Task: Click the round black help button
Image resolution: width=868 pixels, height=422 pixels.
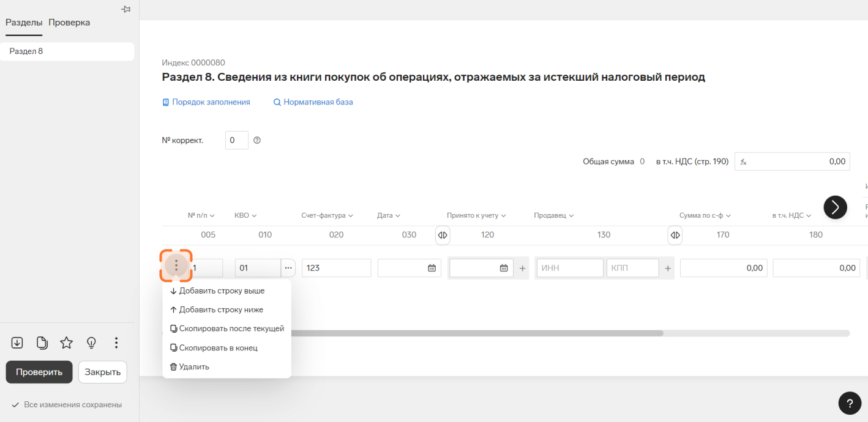Action: coord(850,403)
